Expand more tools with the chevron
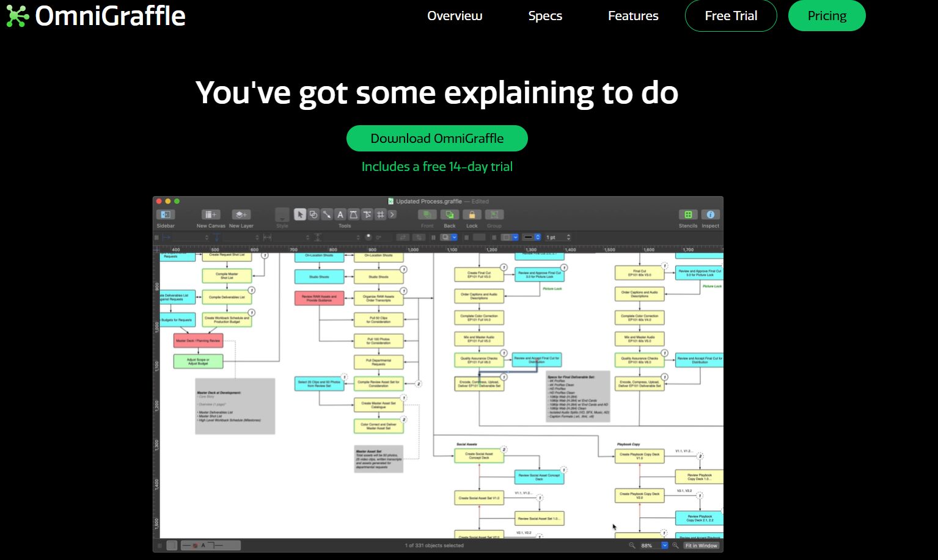The width and height of the screenshot is (938, 560). [392, 214]
